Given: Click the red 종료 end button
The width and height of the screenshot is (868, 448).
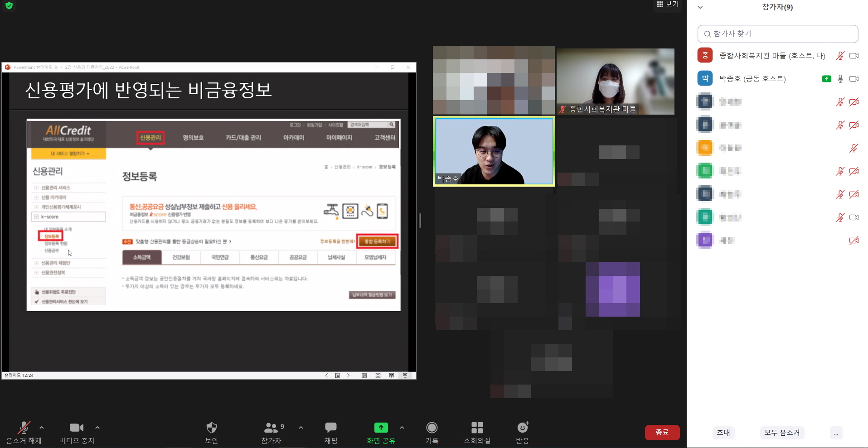Looking at the screenshot, I should [x=662, y=433].
